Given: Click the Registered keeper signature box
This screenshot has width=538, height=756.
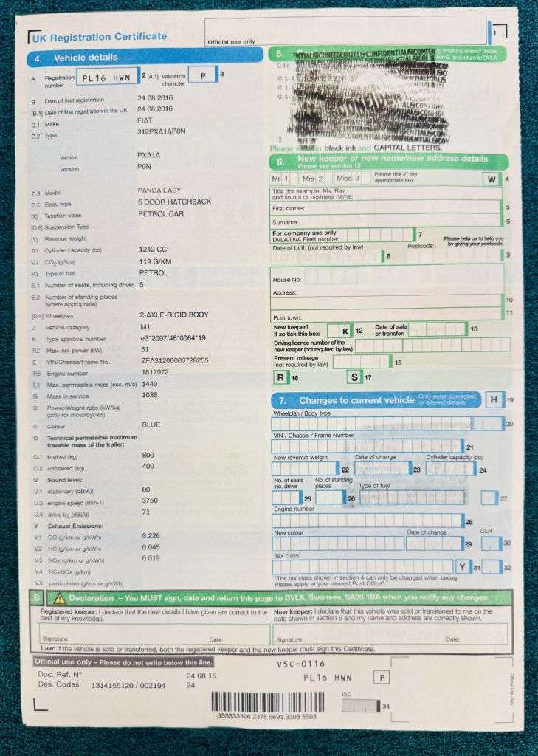Looking at the screenshot, I should tap(151, 633).
